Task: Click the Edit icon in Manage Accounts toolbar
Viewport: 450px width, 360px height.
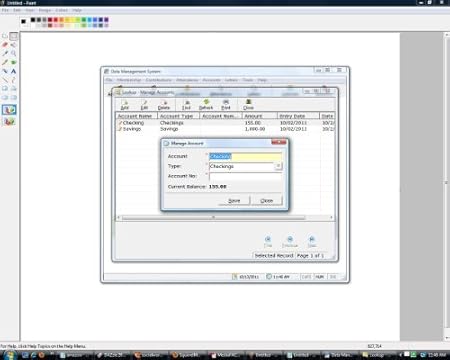Action: click(144, 105)
